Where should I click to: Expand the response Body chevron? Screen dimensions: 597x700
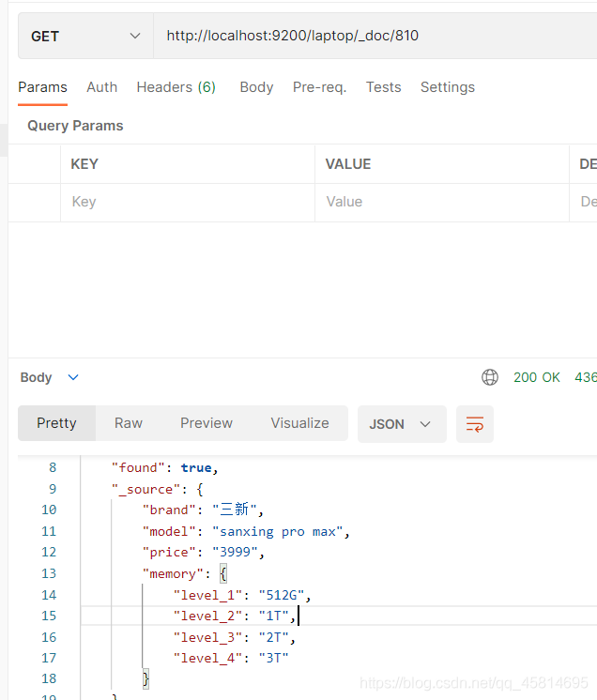tap(73, 377)
